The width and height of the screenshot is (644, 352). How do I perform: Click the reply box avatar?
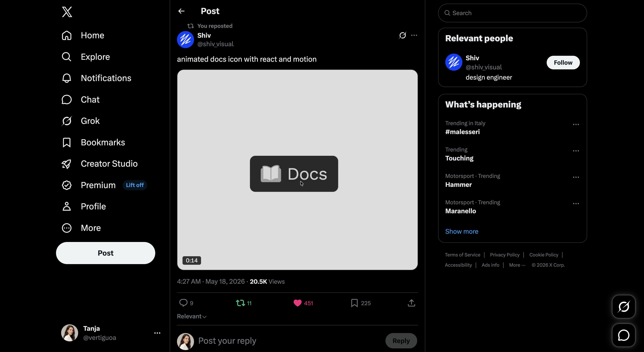pyautogui.click(x=185, y=341)
